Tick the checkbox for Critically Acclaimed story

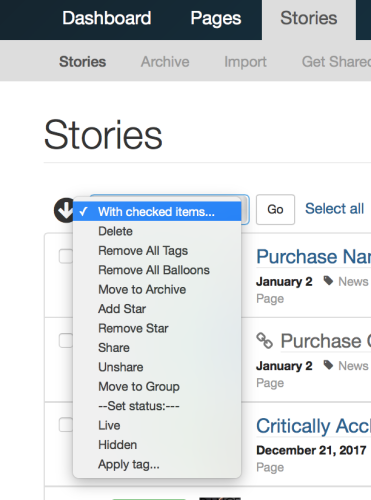tap(66, 425)
